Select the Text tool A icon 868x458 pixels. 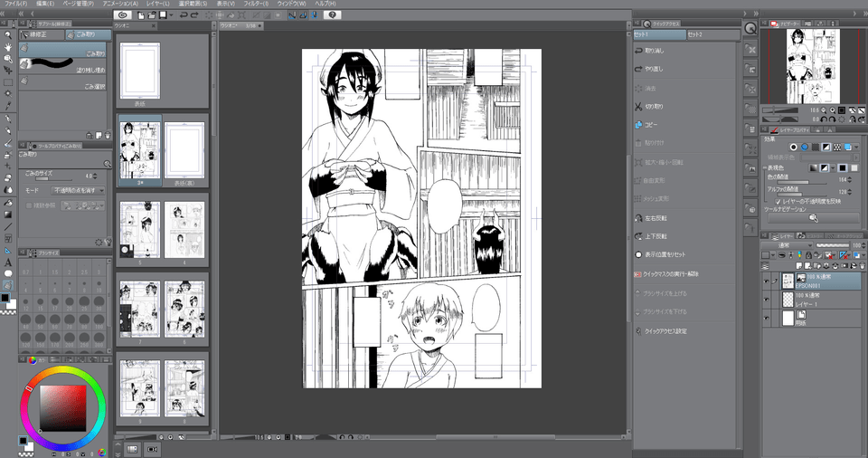[x=8, y=262]
